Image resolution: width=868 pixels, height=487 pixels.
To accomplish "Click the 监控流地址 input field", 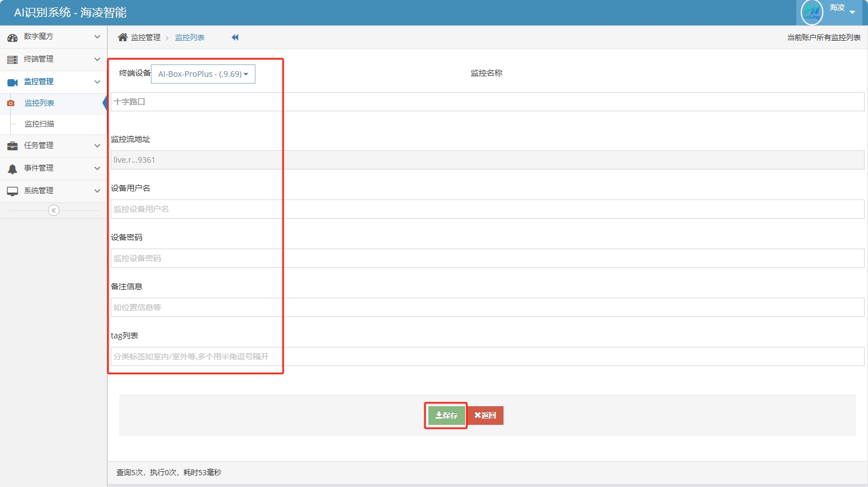I will 487,160.
